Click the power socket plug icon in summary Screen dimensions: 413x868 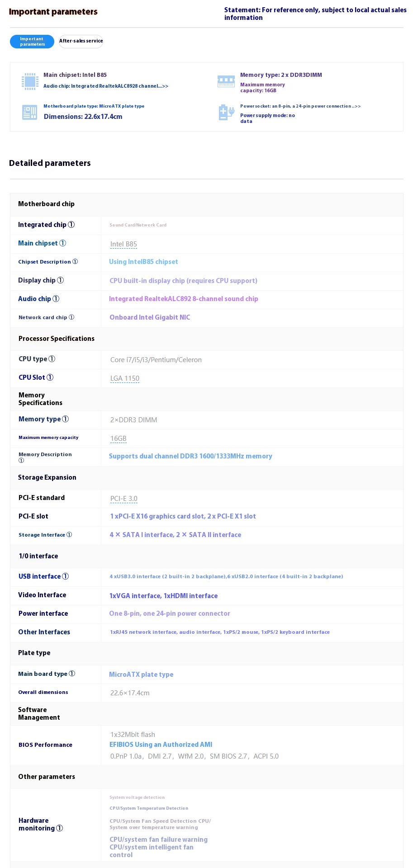tap(226, 113)
